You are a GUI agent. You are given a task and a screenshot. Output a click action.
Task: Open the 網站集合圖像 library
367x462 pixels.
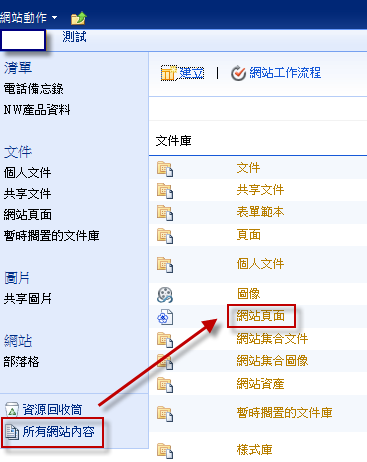(x=272, y=361)
